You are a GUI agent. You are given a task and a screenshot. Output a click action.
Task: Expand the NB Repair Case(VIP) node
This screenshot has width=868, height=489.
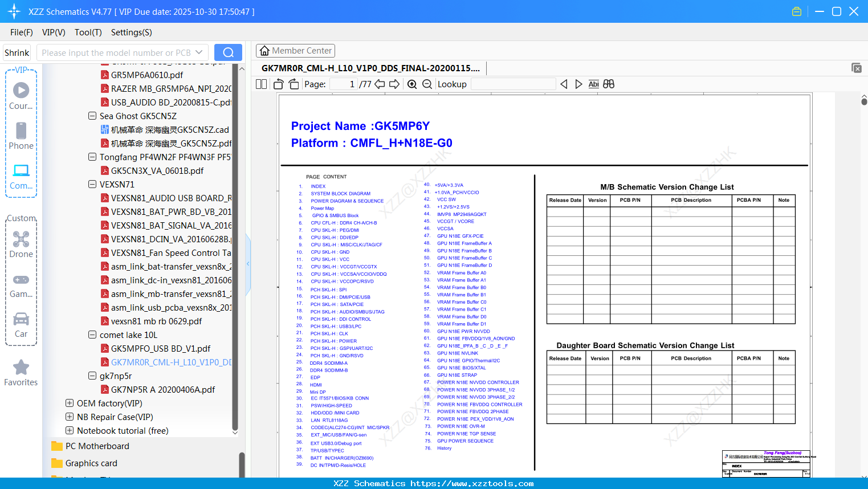tap(70, 417)
